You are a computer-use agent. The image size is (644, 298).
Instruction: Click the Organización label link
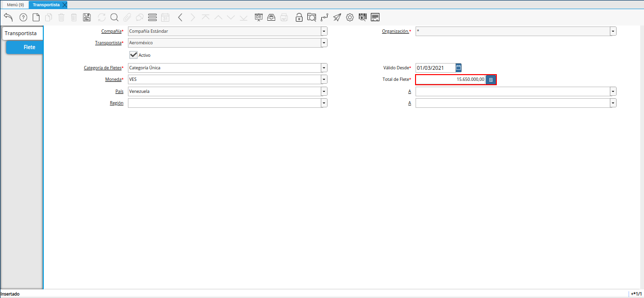click(395, 31)
